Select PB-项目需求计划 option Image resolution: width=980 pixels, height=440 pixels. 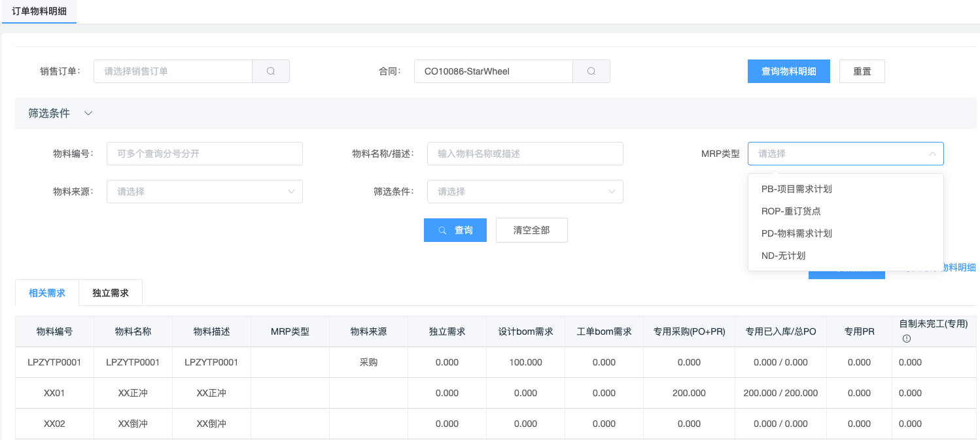796,189
